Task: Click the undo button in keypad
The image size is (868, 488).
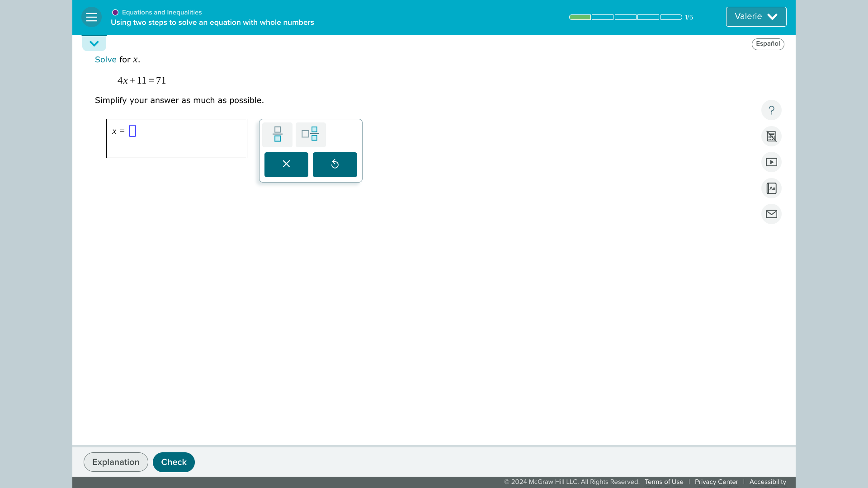Action: (335, 164)
